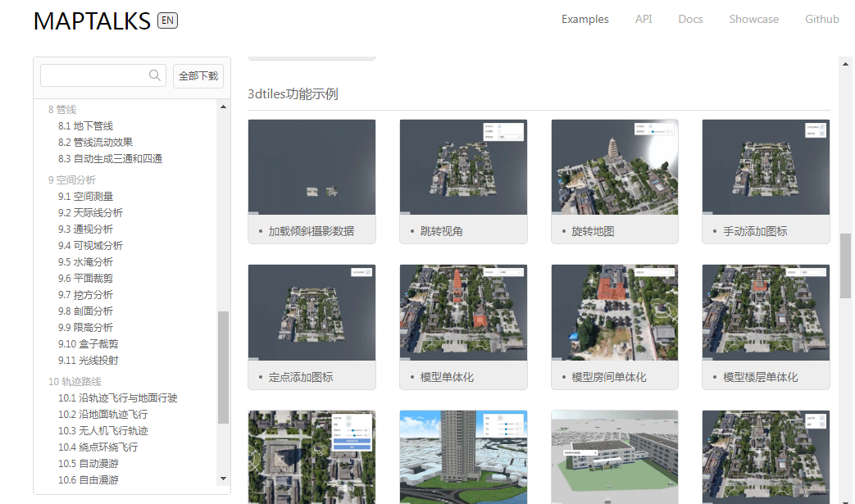This screenshot has width=855, height=504.
Task: Open 9.2 天际线分析 example
Action: point(90,212)
